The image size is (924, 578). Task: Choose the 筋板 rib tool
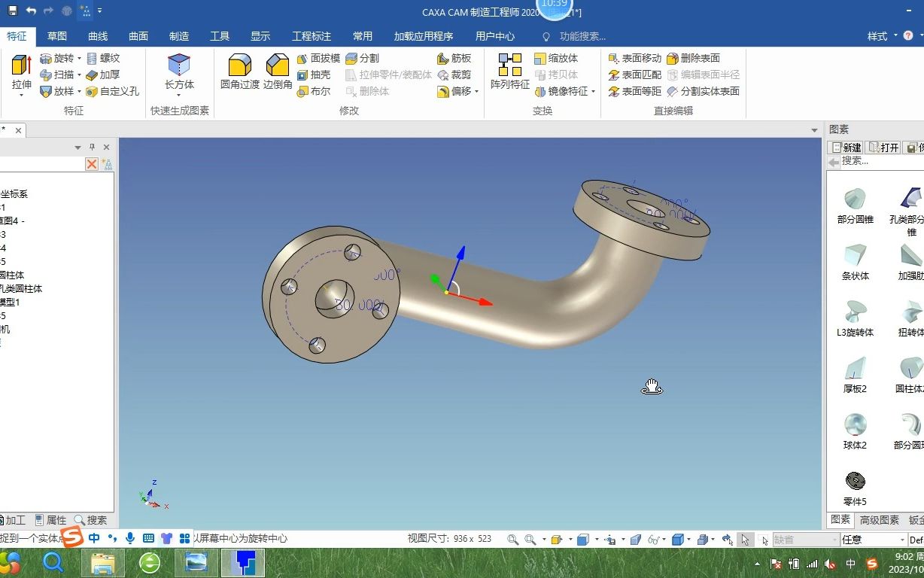[454, 58]
